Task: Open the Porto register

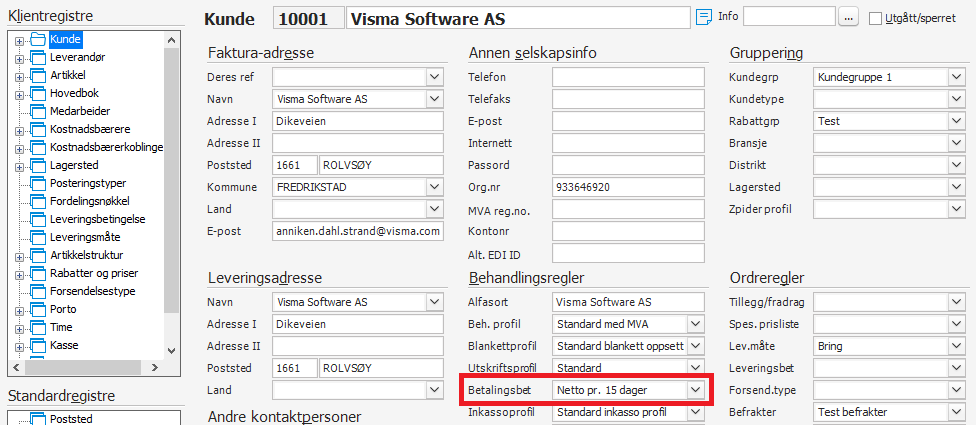Action: (63, 309)
